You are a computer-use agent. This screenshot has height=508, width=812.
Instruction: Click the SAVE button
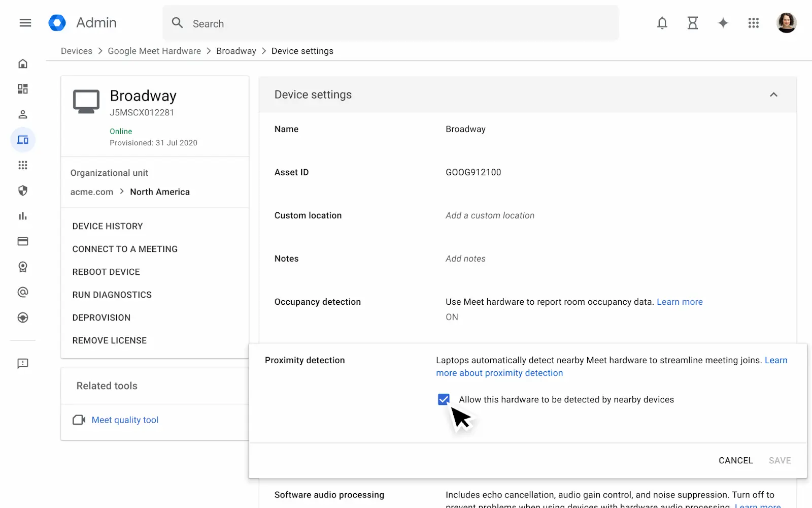click(x=780, y=460)
